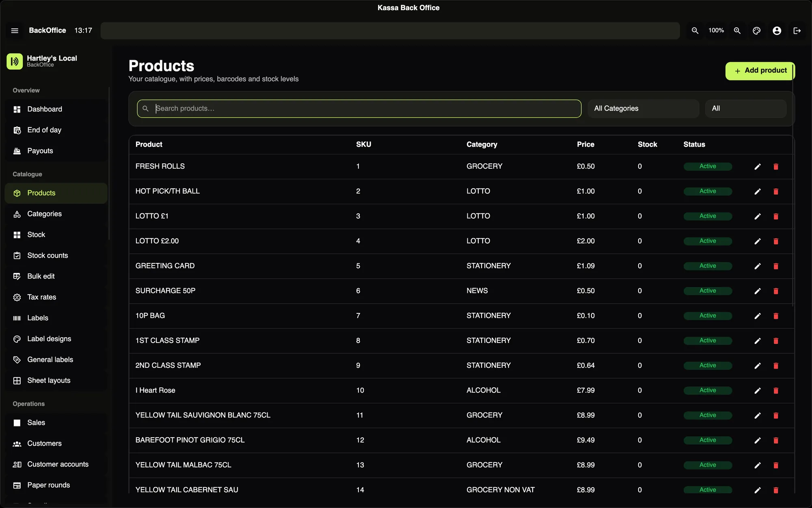812x508 pixels.
Task: Click the Hartley's Local logo icon
Action: click(x=15, y=61)
